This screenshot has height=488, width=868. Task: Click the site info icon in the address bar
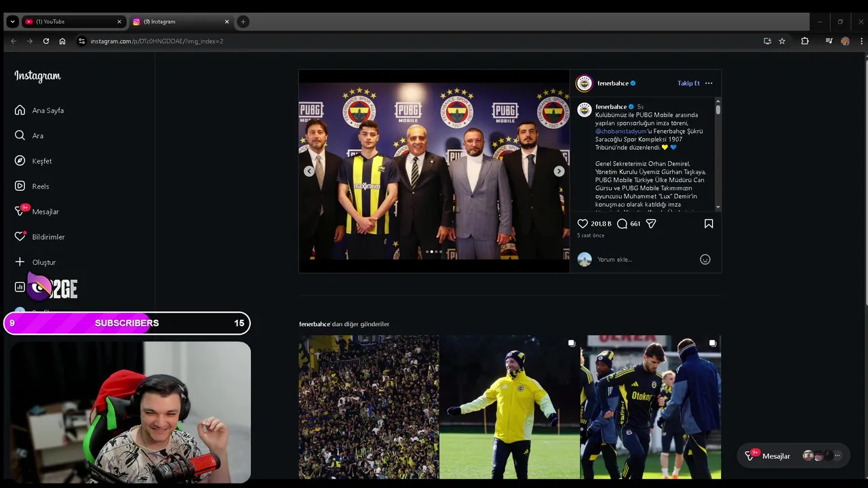(81, 41)
